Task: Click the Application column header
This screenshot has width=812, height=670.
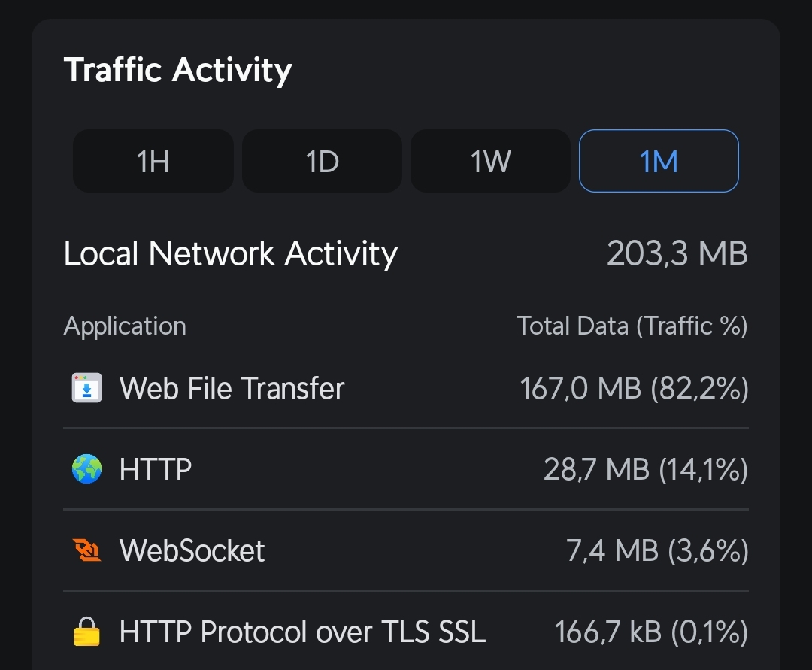Action: pos(125,326)
